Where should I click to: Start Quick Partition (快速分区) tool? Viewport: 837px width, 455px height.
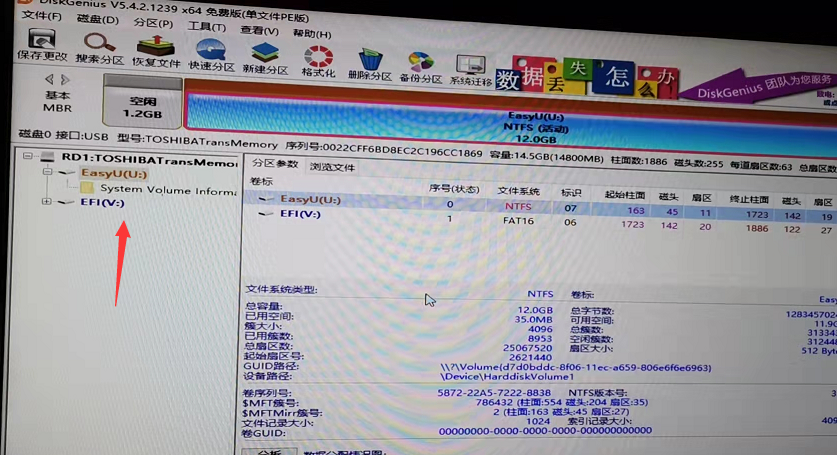point(211,55)
